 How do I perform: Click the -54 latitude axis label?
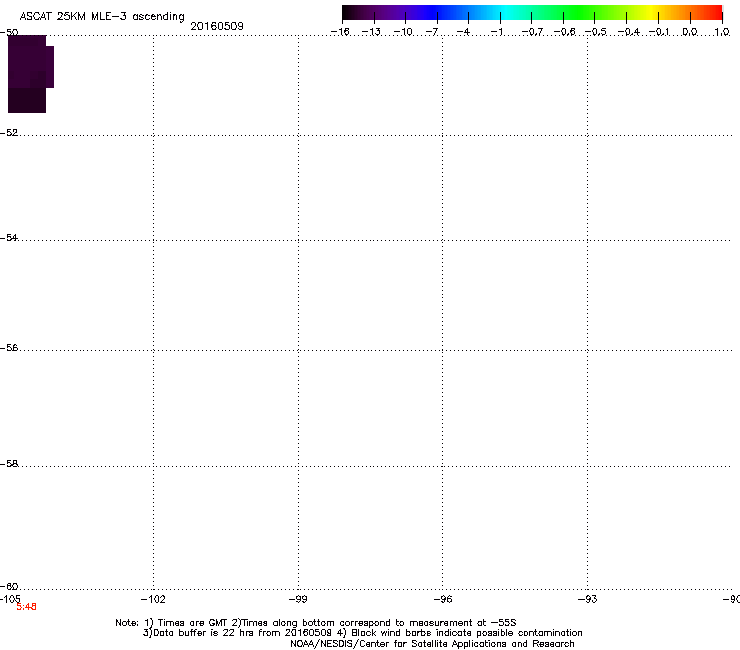pos(9,237)
